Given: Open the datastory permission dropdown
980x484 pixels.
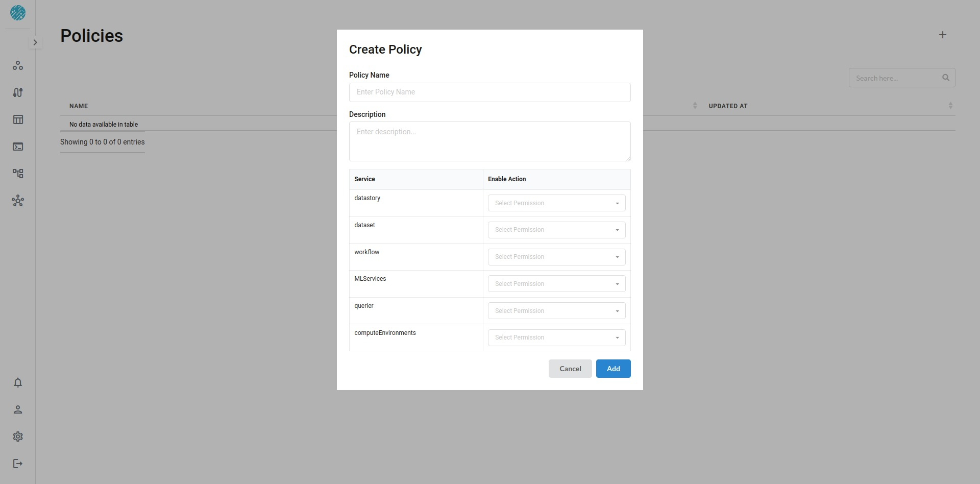Looking at the screenshot, I should 557,203.
